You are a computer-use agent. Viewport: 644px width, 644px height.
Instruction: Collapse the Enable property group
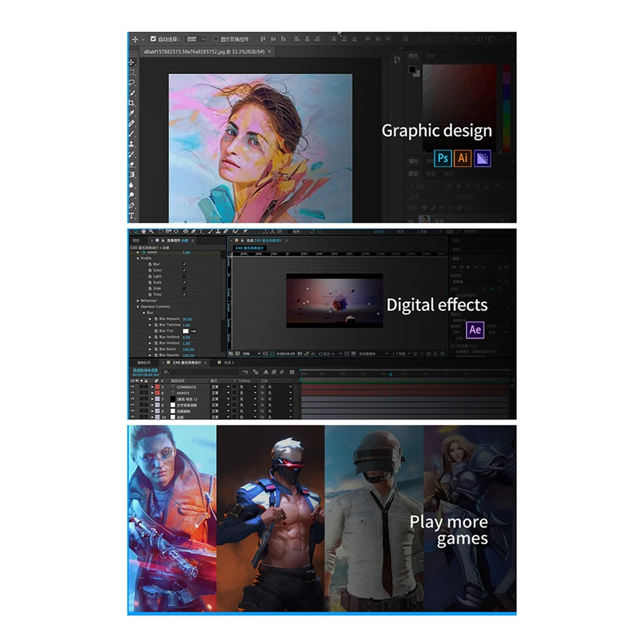pyautogui.click(x=138, y=258)
